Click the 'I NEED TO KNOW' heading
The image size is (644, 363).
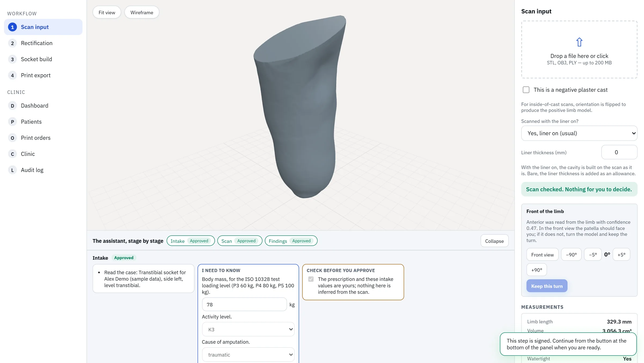[221, 270]
